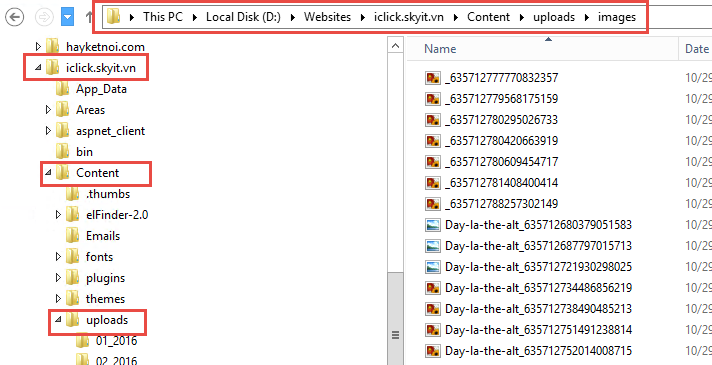
Task: Expand the themes folder node
Action: pyautogui.click(x=58, y=298)
